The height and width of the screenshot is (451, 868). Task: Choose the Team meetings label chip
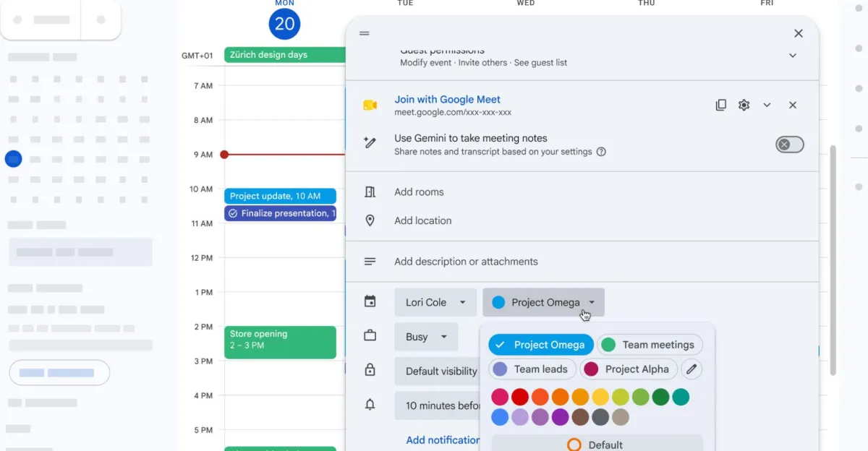650,345
